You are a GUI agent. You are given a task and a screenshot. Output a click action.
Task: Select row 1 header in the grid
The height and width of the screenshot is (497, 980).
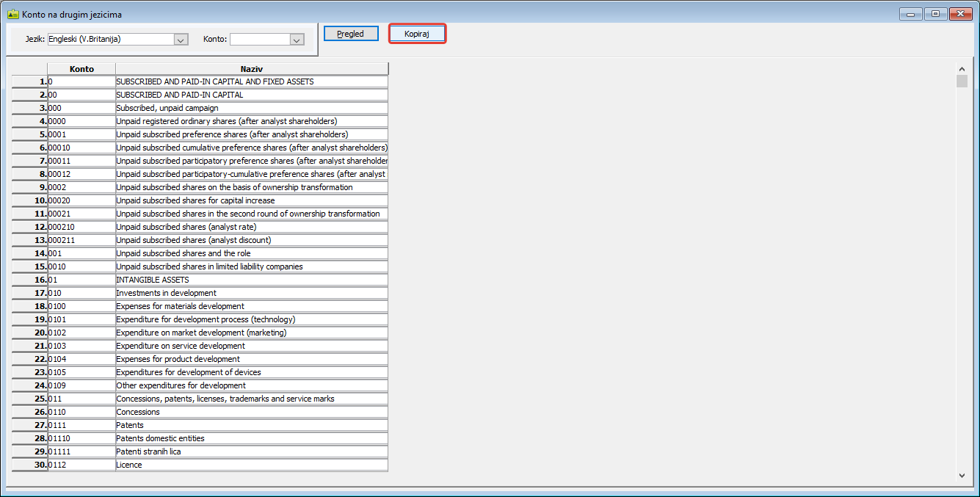[29, 81]
